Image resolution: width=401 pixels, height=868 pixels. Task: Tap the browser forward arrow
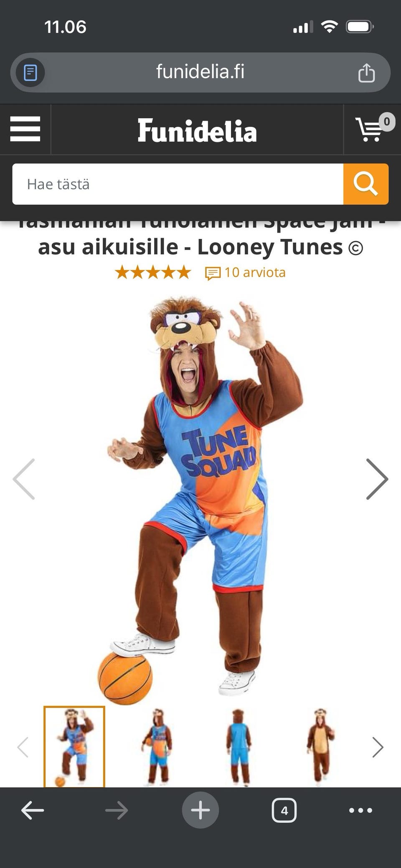[117, 810]
